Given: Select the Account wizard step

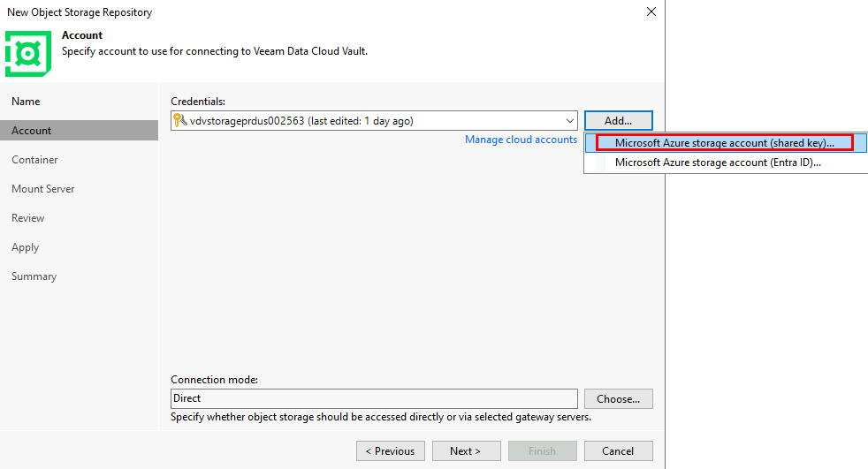Looking at the screenshot, I should pos(80,131).
